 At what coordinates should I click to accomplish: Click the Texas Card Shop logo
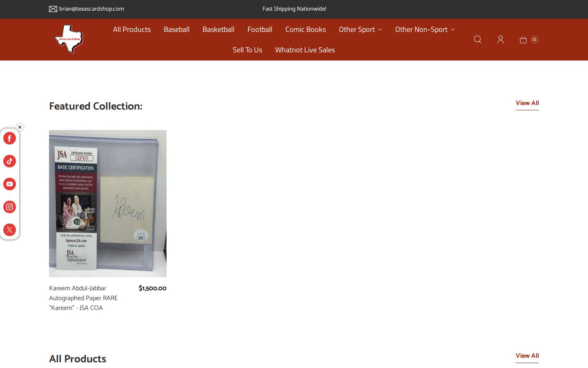(x=69, y=39)
